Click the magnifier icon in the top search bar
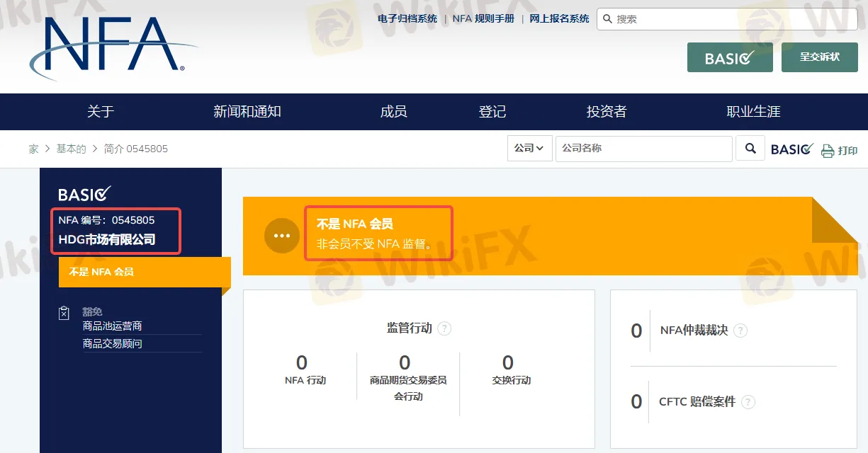The image size is (868, 453). click(x=608, y=18)
